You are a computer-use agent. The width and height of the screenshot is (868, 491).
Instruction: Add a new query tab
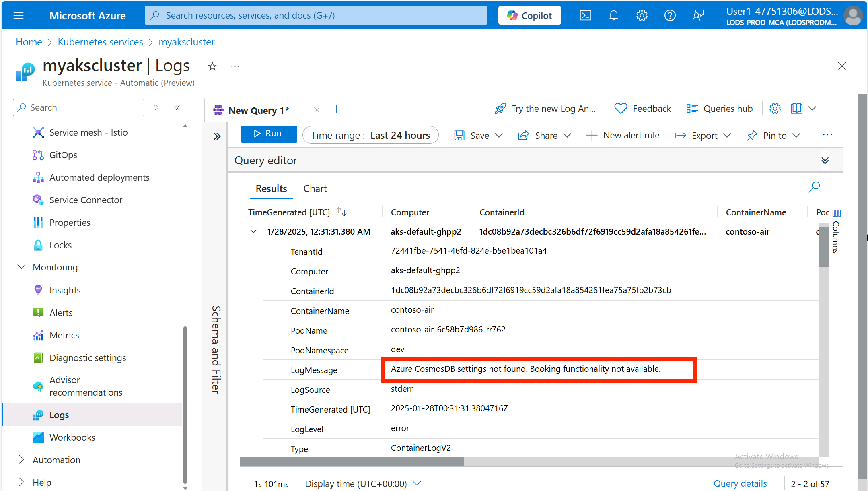point(336,109)
